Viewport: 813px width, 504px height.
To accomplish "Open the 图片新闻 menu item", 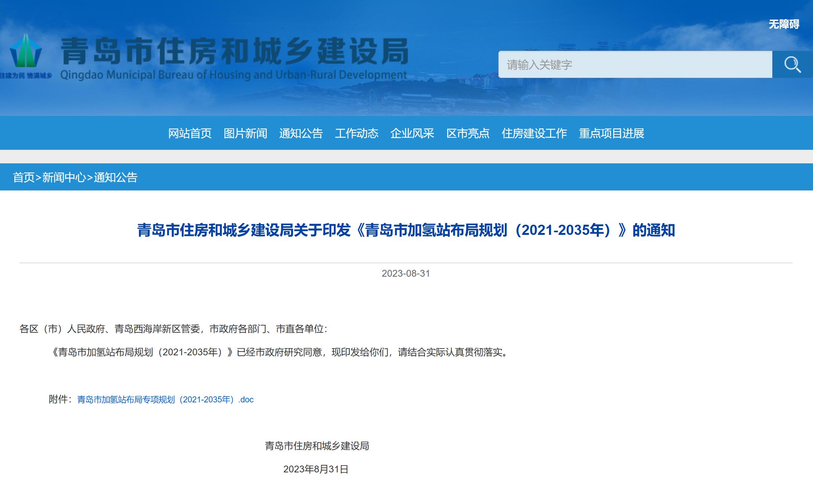I will click(x=245, y=133).
